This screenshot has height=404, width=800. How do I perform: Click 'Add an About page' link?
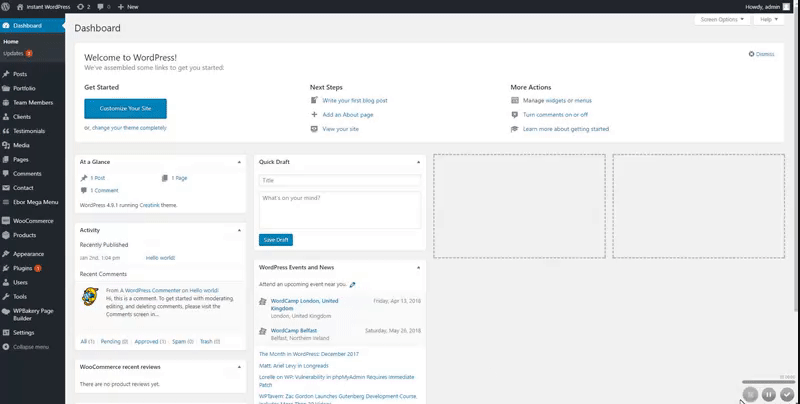[x=347, y=115]
